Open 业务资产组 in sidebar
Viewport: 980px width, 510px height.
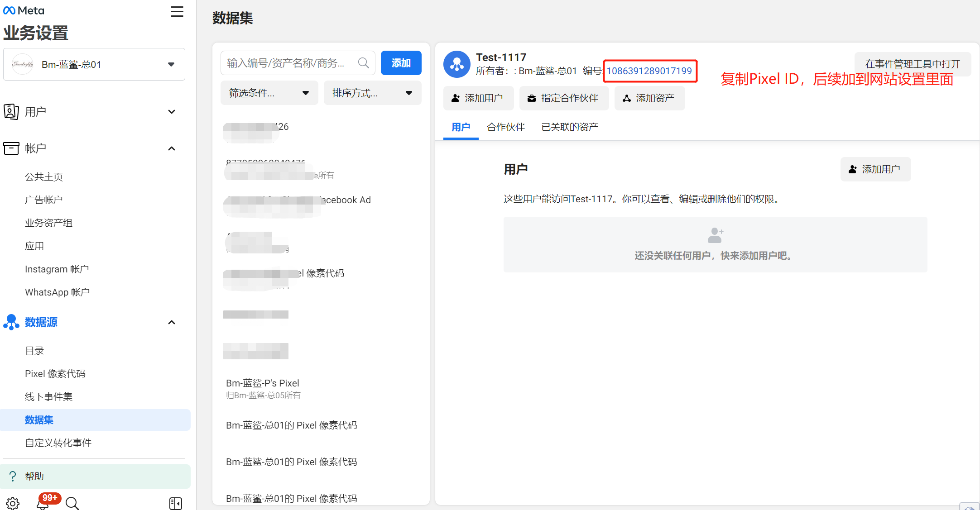[x=48, y=223]
